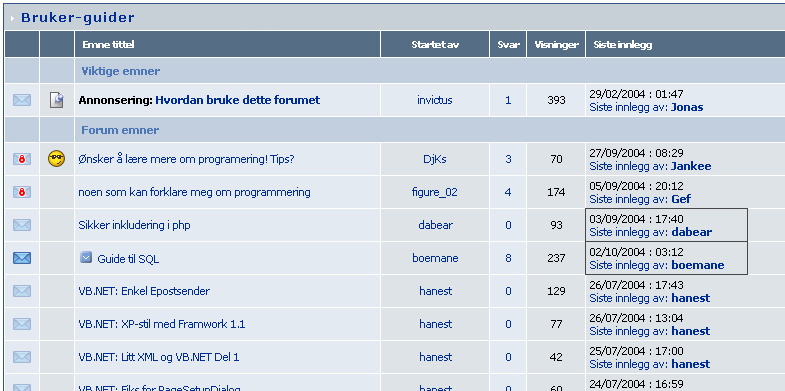Image resolution: width=785 pixels, height=391 pixels.
Task: Click reply count 3 on DjKs topic
Action: pyautogui.click(x=508, y=159)
